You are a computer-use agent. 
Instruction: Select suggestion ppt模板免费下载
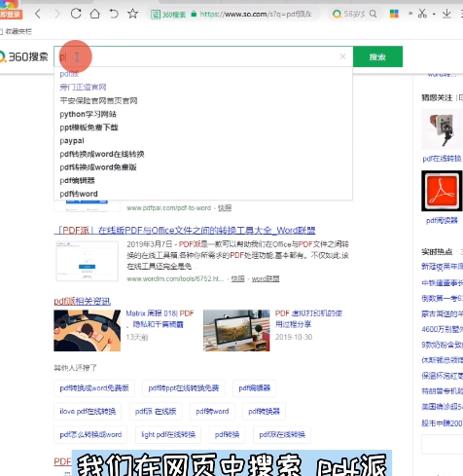[89, 128]
